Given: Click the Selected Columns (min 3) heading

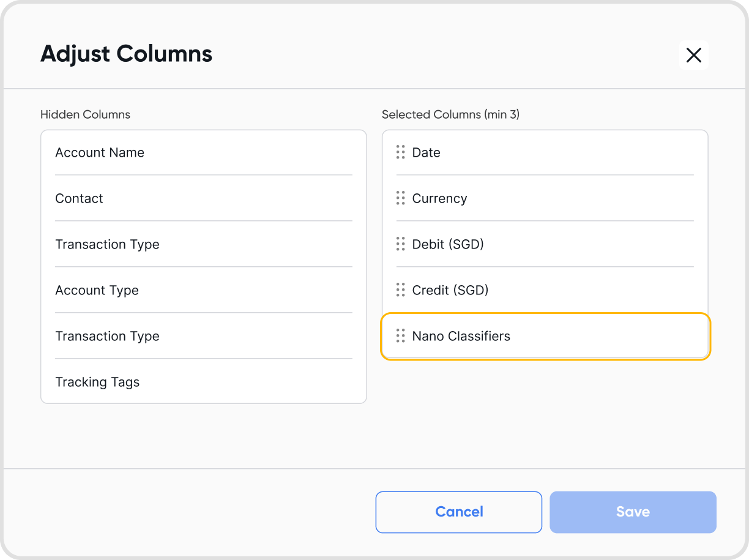Looking at the screenshot, I should tap(450, 114).
